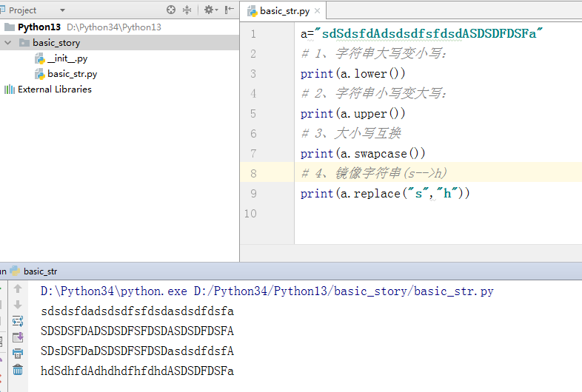Toggle scroll to end in Run console
The image size is (582, 392).
[x=18, y=337]
